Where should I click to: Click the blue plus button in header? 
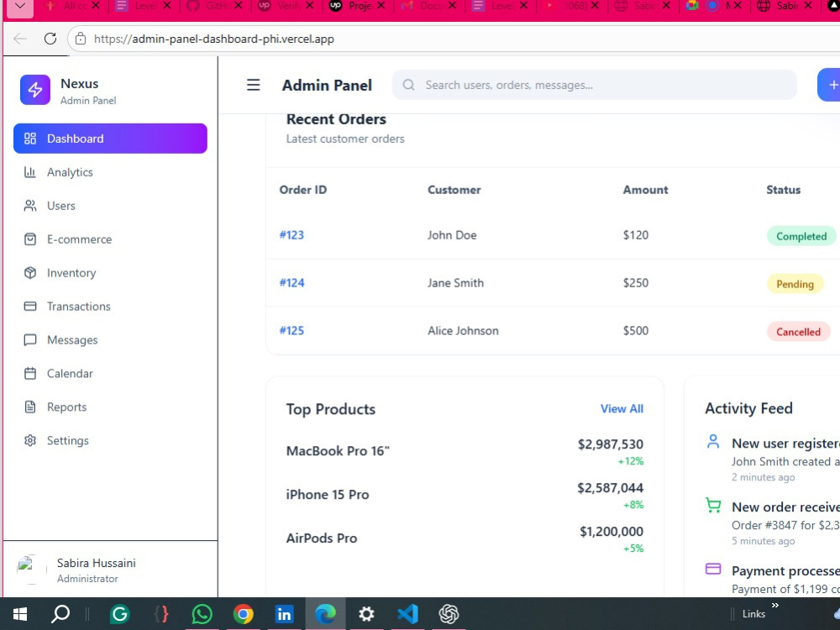829,85
